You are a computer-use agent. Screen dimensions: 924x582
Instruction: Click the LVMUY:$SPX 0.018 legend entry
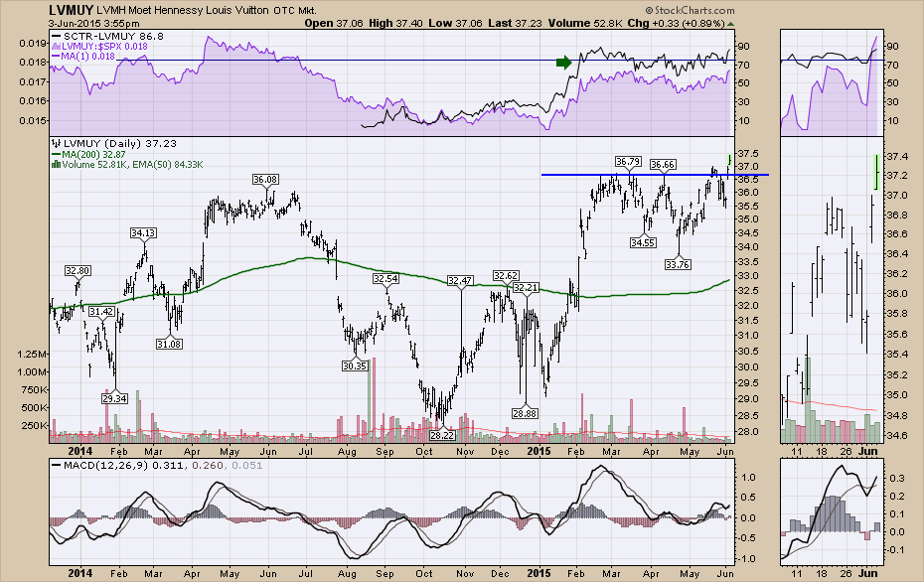(x=99, y=46)
